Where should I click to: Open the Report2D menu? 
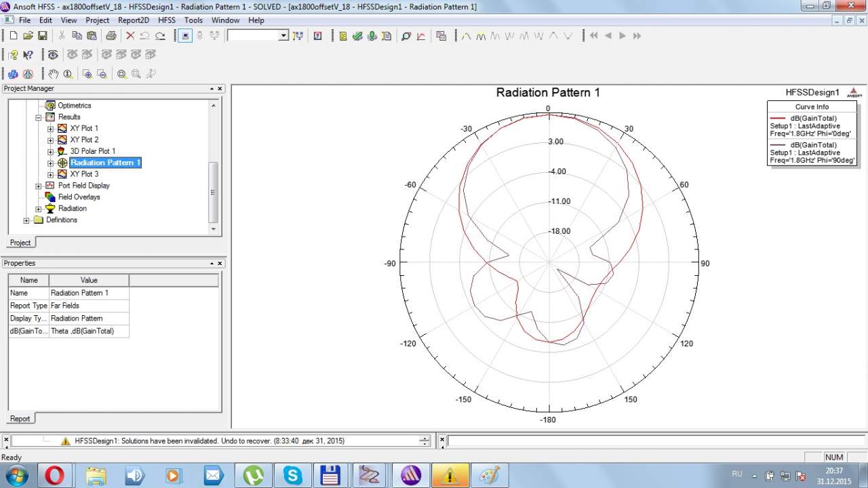133,20
